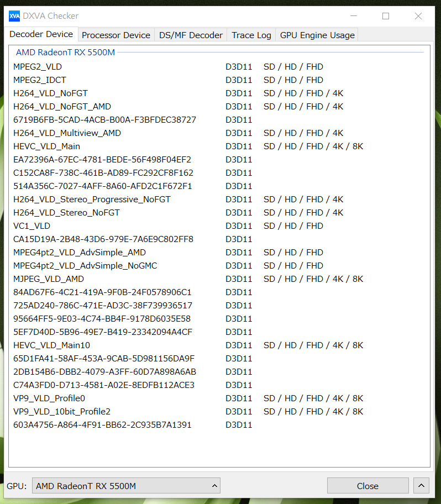Click the AMD RadeonT RX 5500M group header
Image resolution: width=441 pixels, height=504 pixels.
click(65, 53)
